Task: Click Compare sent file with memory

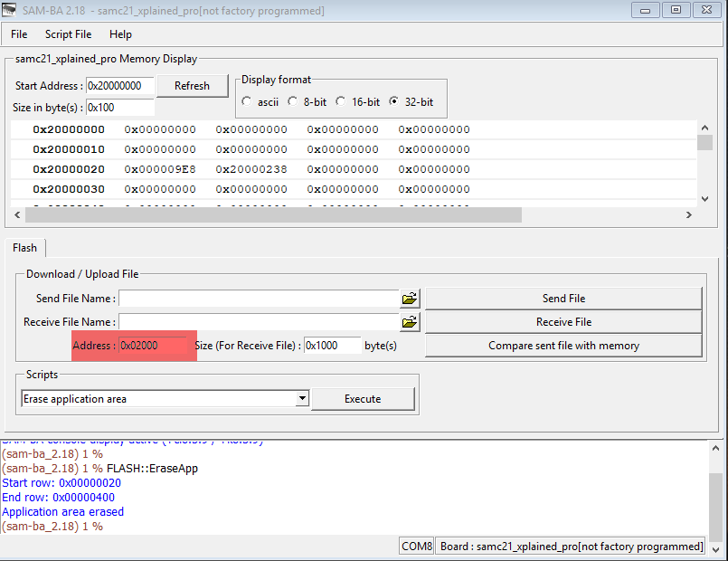Action: tap(563, 346)
